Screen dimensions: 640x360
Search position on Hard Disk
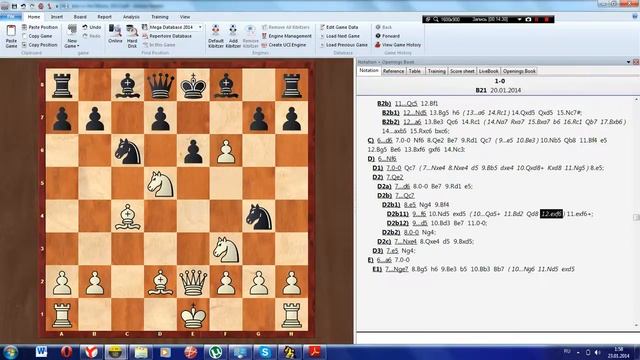click(132, 37)
